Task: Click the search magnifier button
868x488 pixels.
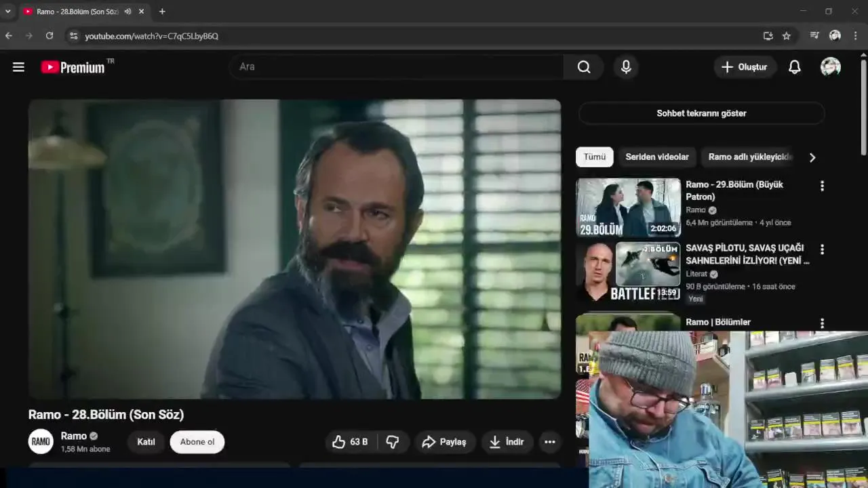Action: click(x=584, y=67)
